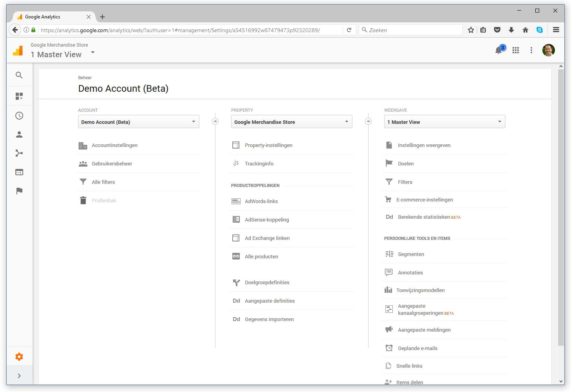The width and height of the screenshot is (571, 392).
Task: Click the Doelen link under Weergave
Action: click(x=406, y=164)
